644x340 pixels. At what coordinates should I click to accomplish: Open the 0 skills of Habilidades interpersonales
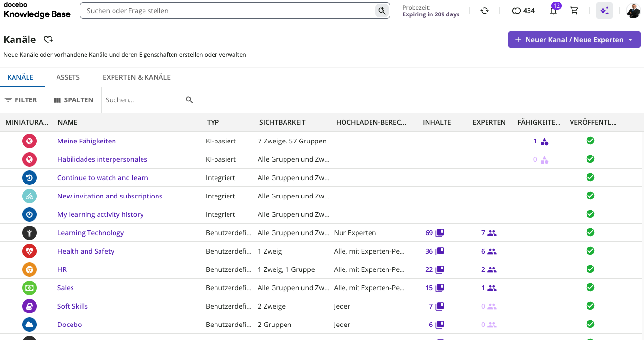[x=541, y=160]
